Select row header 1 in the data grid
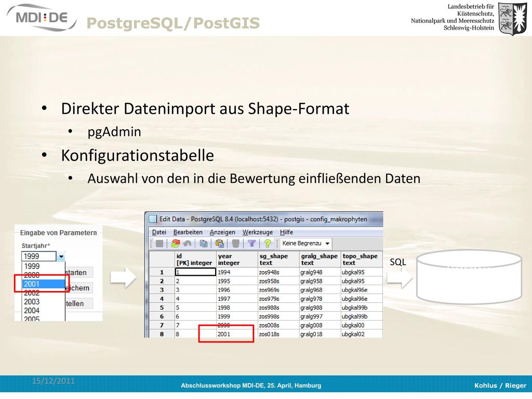 pyautogui.click(x=162, y=272)
